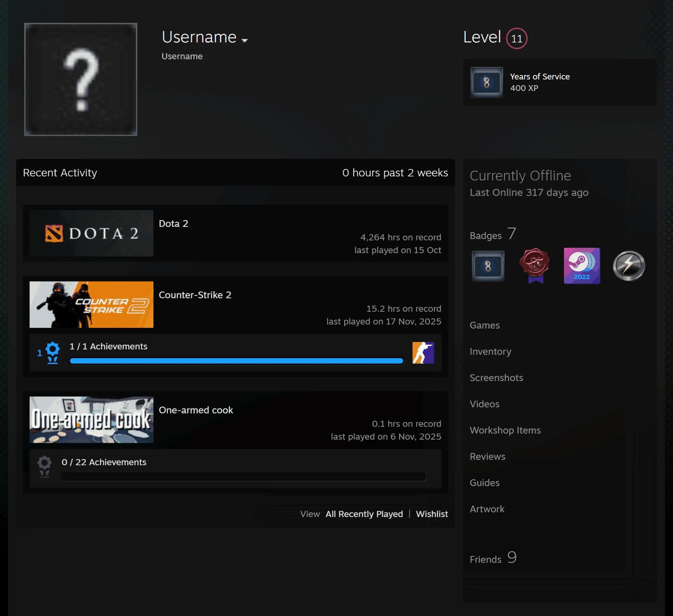Open the Steam 2022 badge
The width and height of the screenshot is (673, 616).
[x=582, y=265]
